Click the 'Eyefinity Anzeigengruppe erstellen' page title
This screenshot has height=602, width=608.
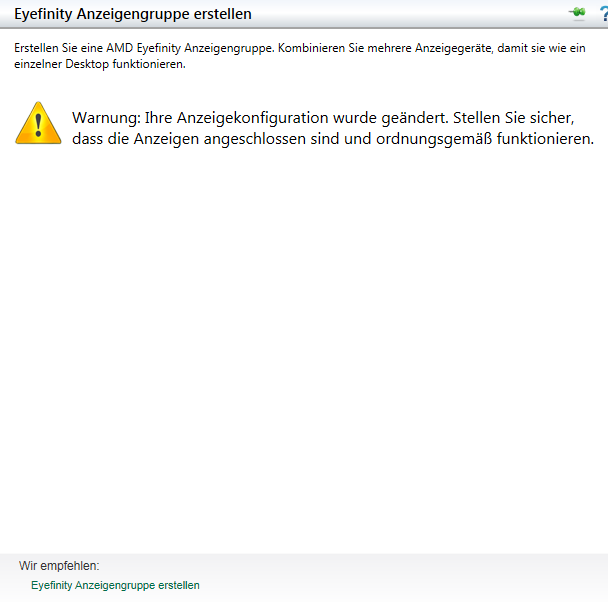[133, 14]
